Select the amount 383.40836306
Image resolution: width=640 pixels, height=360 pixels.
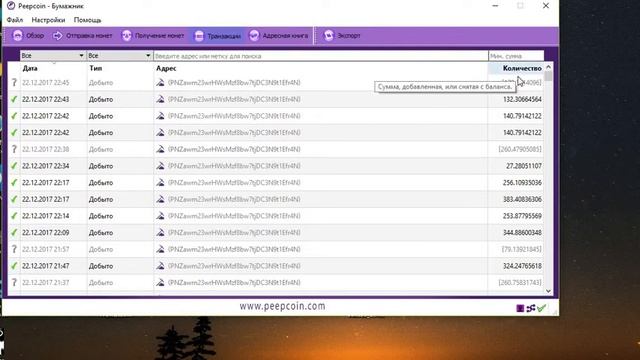522,199
